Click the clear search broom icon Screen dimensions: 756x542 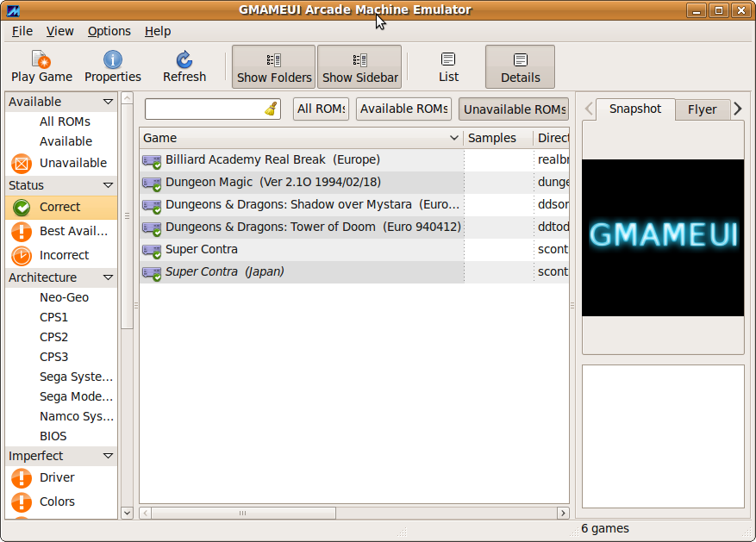(x=271, y=109)
